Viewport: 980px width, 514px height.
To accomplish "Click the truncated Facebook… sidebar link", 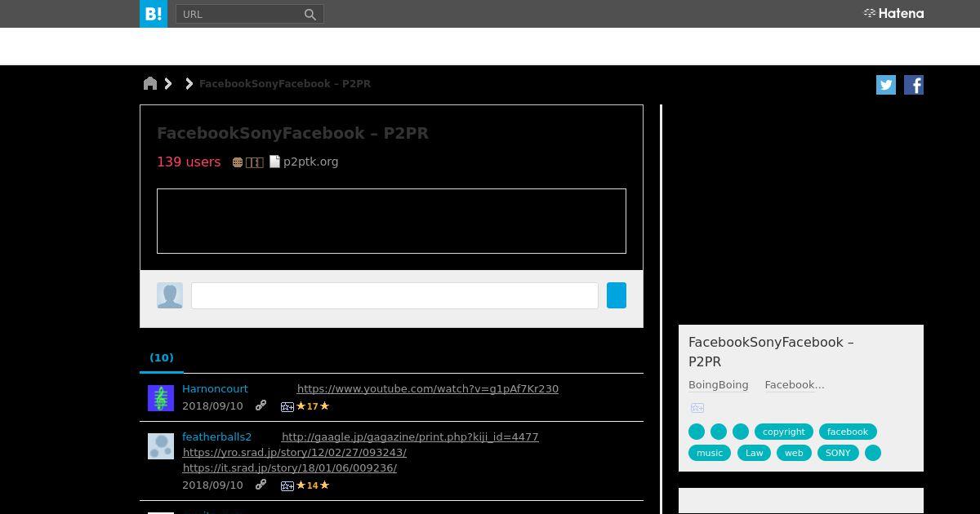I will 795,384.
